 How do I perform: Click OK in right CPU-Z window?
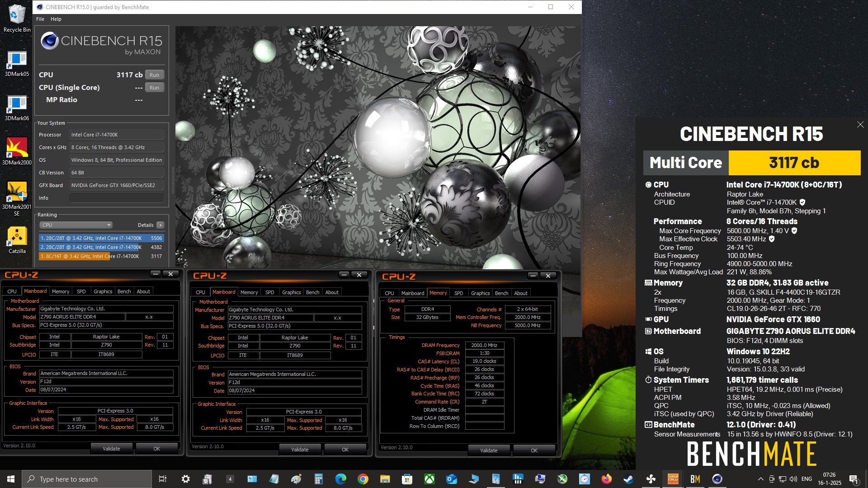[534, 450]
